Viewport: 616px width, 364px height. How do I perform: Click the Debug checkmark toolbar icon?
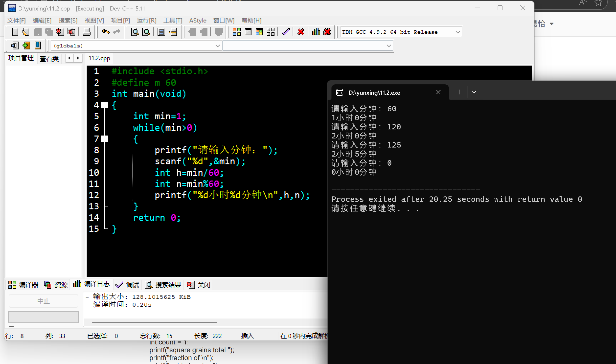pos(285,32)
